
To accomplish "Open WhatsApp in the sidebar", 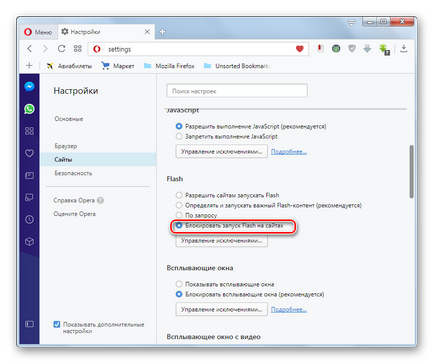I will [x=29, y=109].
